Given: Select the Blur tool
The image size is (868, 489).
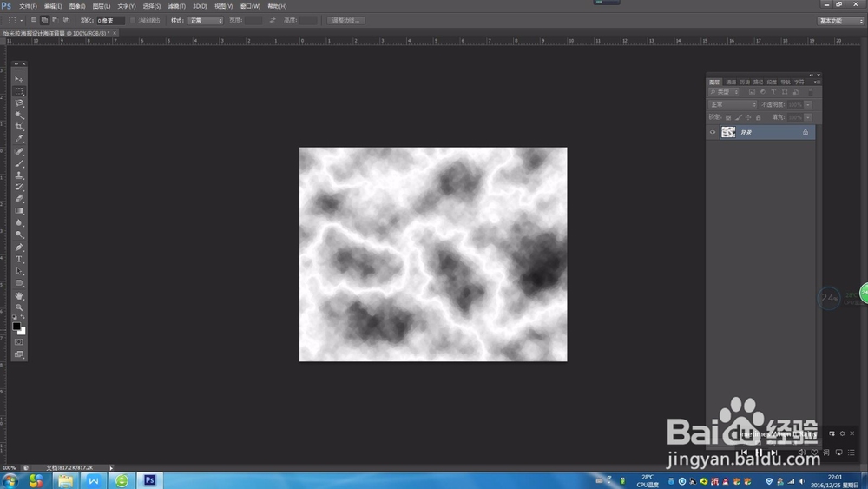Looking at the screenshot, I should [19, 222].
